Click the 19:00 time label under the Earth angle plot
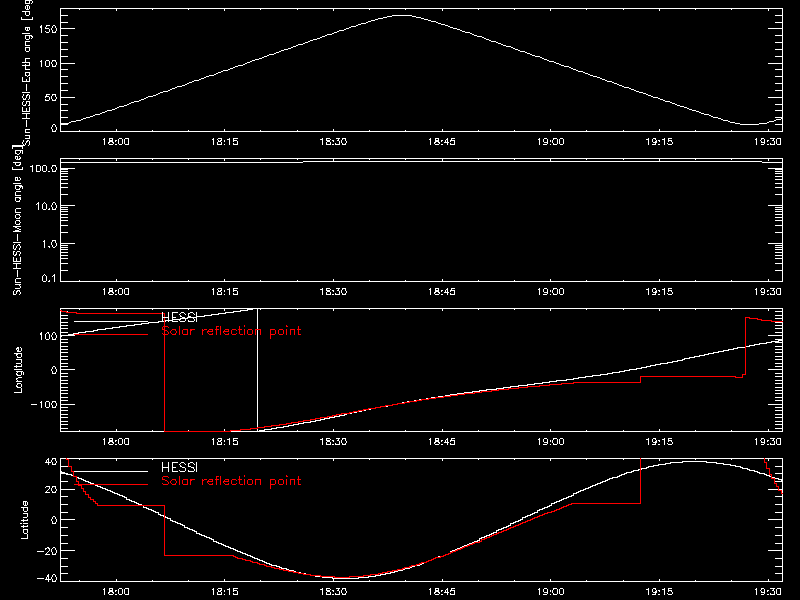This screenshot has height=600, width=800. (551, 142)
